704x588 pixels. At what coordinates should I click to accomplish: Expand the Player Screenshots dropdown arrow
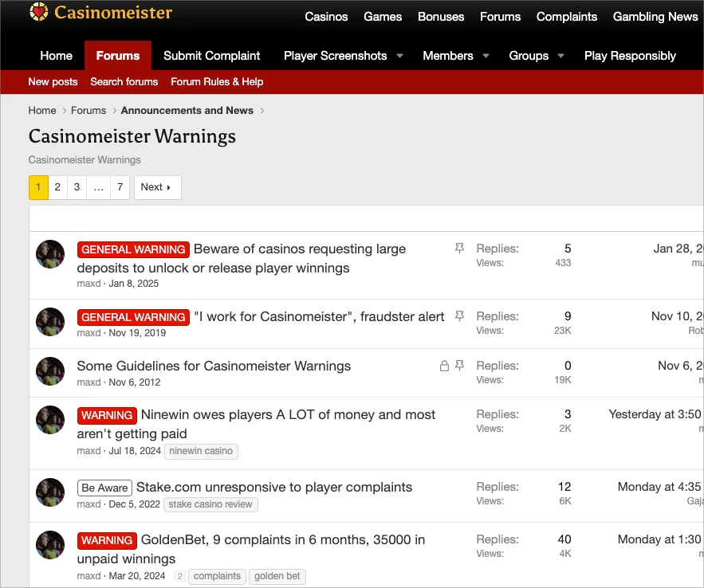[399, 56]
